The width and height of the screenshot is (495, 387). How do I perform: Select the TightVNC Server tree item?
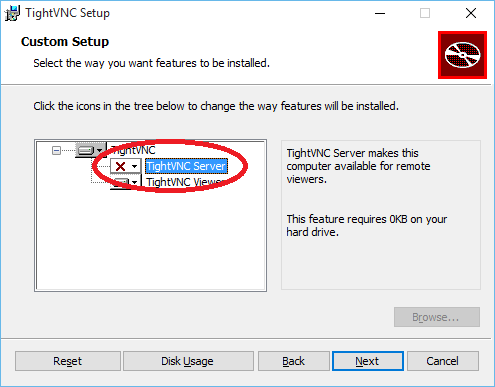tap(186, 166)
